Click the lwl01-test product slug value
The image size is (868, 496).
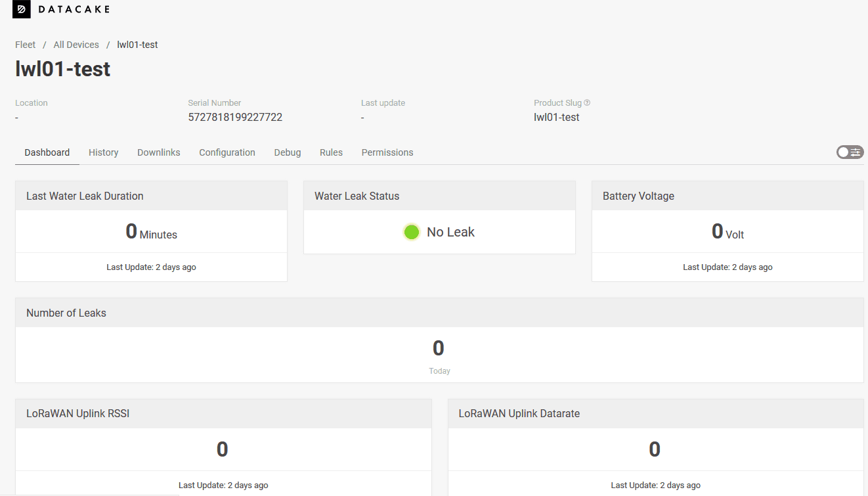pos(557,118)
